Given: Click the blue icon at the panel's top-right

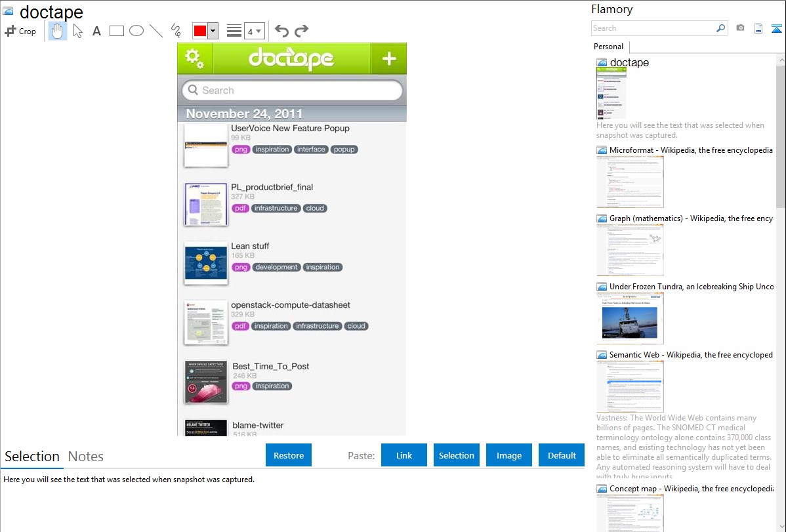Looking at the screenshot, I should point(776,28).
